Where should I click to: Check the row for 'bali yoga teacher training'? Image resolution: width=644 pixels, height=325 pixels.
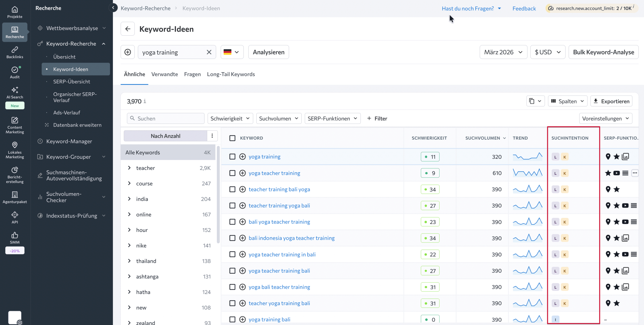(x=232, y=222)
